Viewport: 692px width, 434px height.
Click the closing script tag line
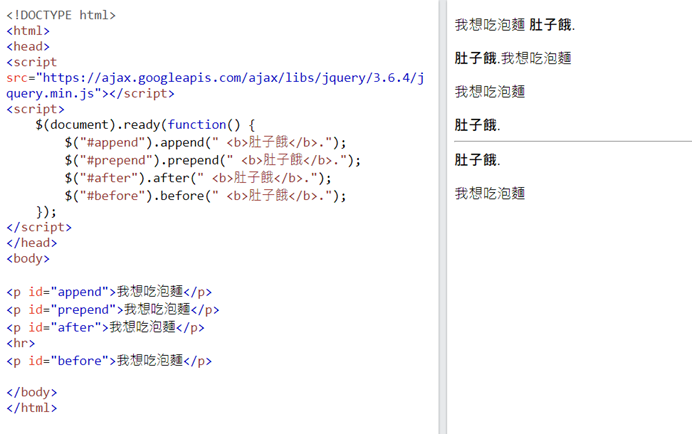(39, 227)
